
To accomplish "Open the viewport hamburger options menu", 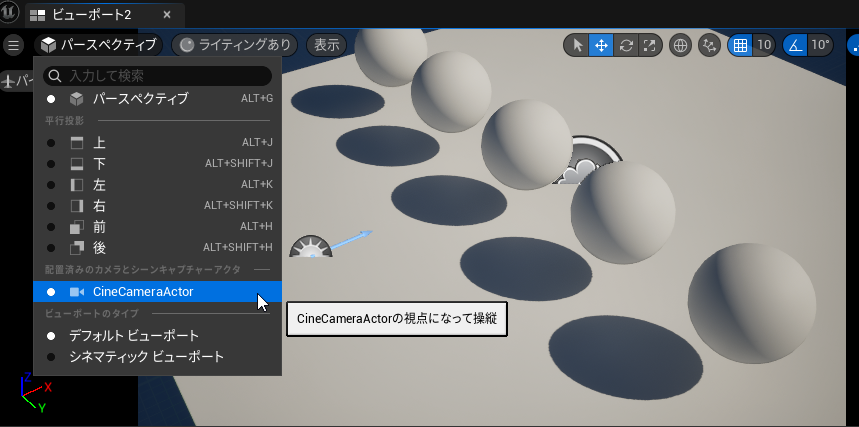I will tap(13, 45).
